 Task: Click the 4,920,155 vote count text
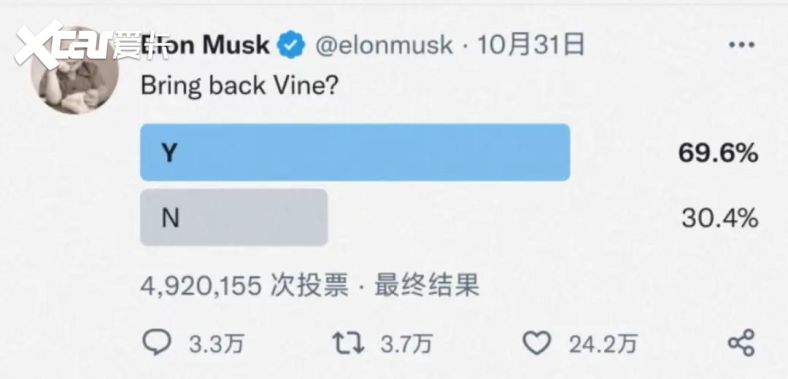(x=201, y=286)
